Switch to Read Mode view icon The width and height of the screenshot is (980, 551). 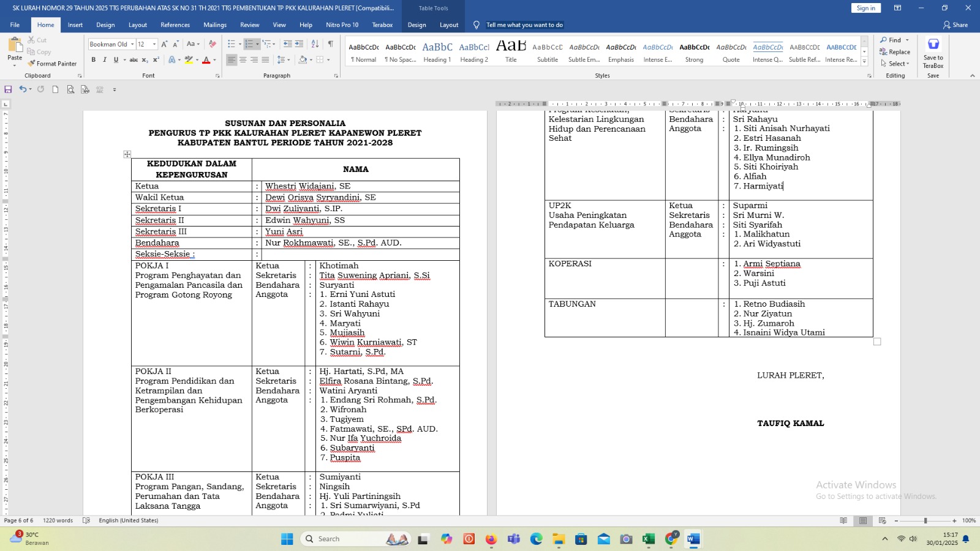pos(843,520)
